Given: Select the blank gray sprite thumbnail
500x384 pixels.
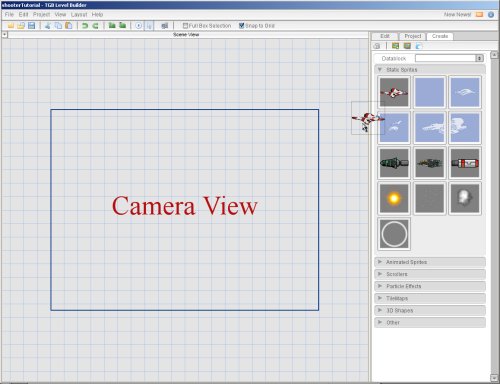Looking at the screenshot, I should 429,198.
